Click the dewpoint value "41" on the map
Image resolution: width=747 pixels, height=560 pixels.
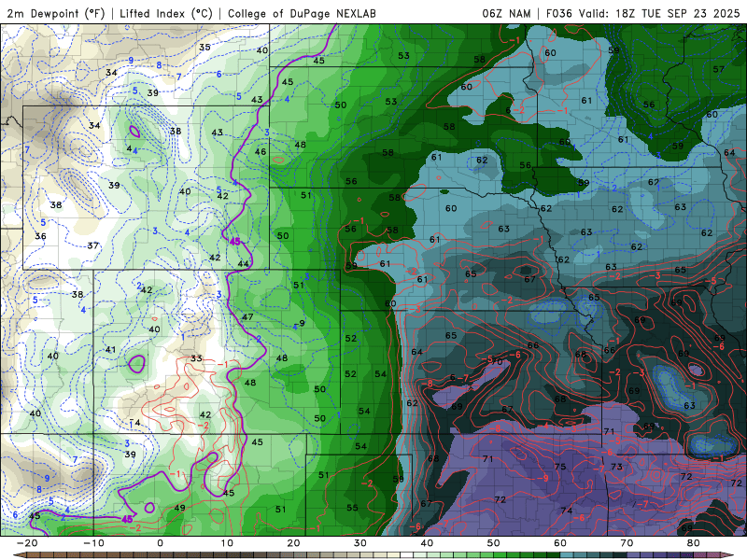coord(110,349)
